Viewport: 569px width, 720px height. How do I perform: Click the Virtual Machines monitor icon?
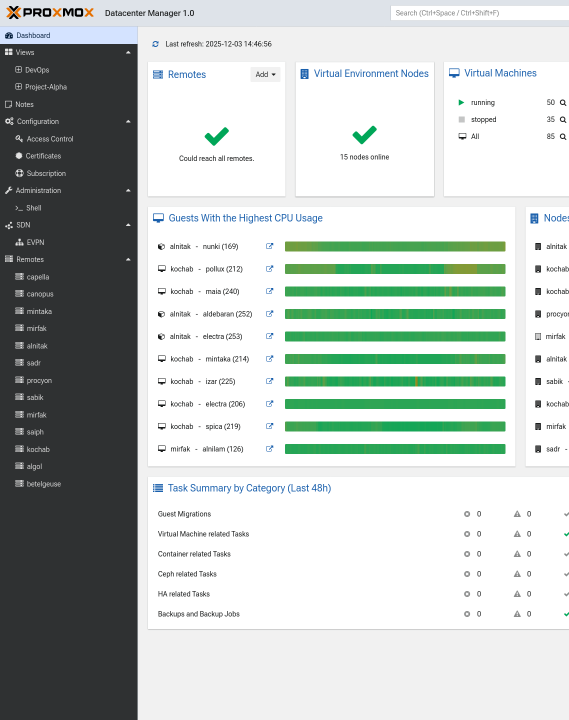pyautogui.click(x=454, y=73)
